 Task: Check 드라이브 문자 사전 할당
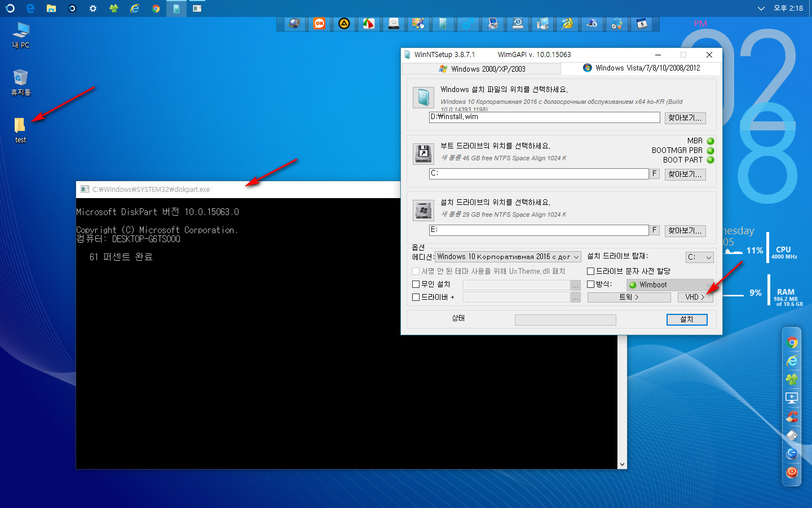591,271
